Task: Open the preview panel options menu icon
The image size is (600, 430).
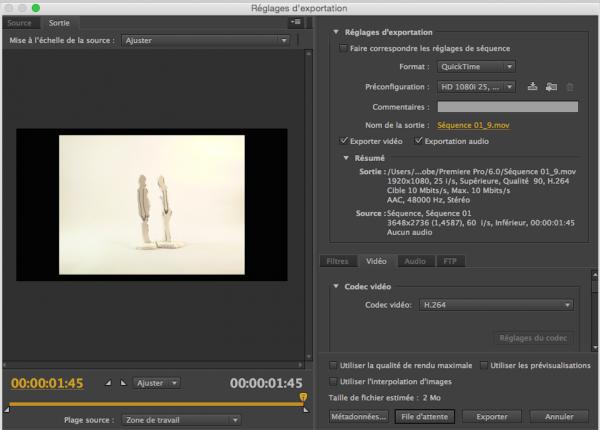Action: pos(296,22)
